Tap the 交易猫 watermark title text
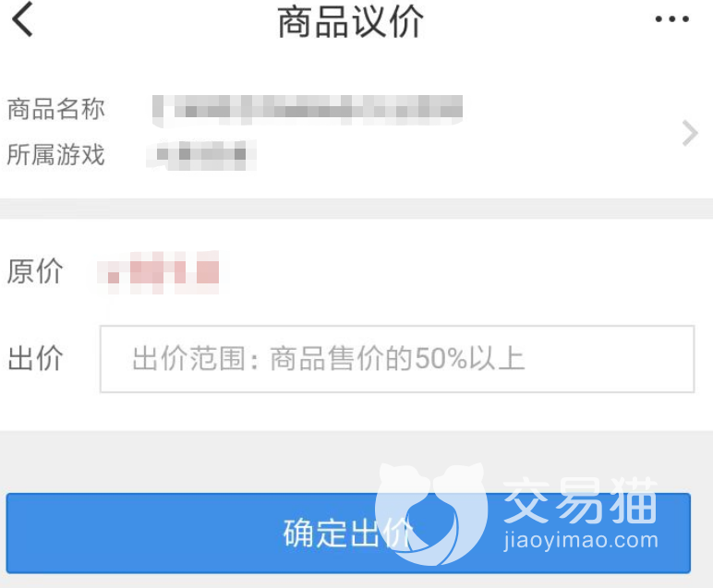This screenshot has width=713, height=588. (580, 500)
